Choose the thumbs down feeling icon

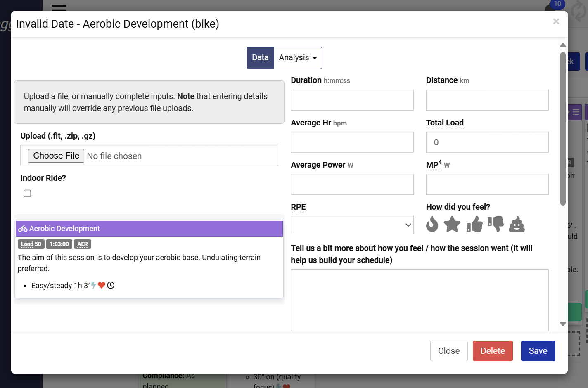496,224
